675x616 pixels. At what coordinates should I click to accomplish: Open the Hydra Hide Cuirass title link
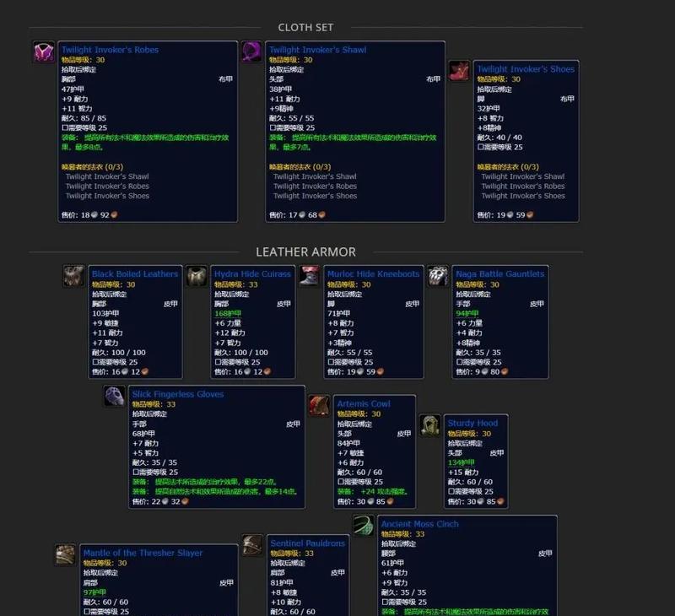pos(252,274)
